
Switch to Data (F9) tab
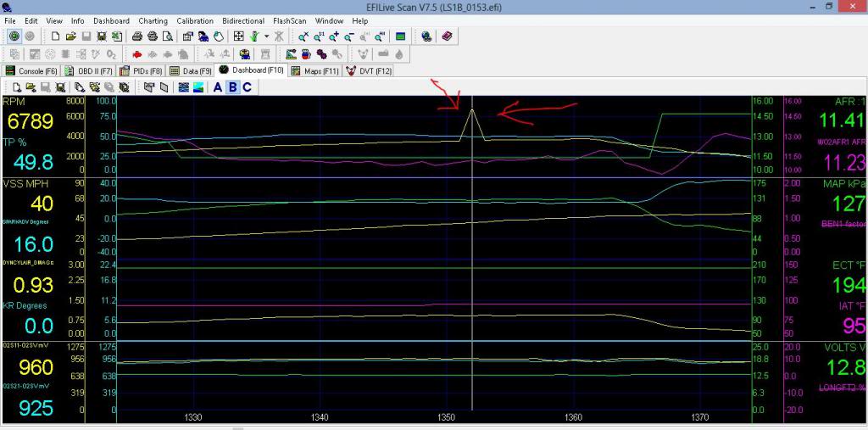pyautogui.click(x=191, y=71)
